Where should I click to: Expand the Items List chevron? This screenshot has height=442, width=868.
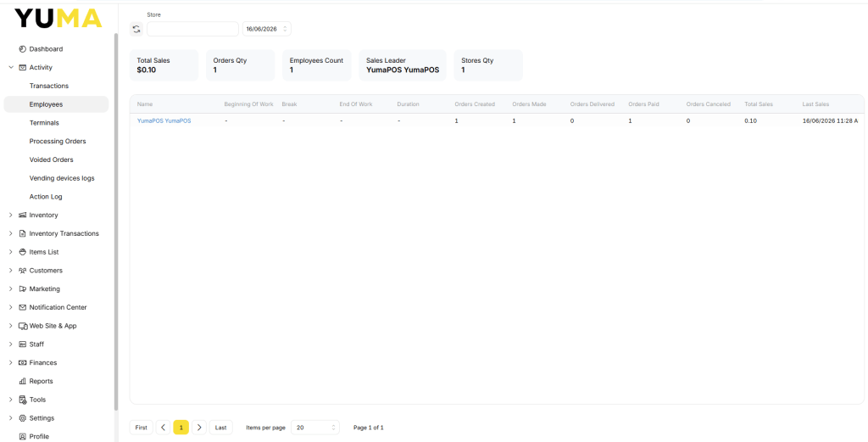10,252
